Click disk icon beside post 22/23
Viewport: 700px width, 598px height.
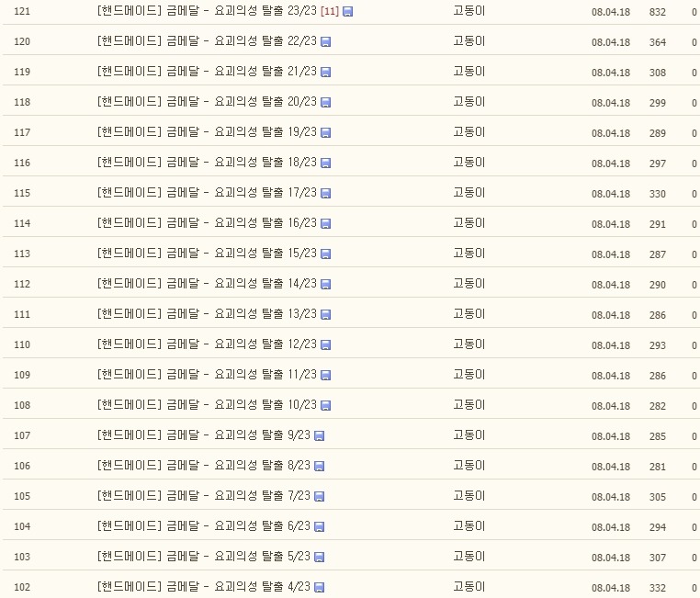326,42
